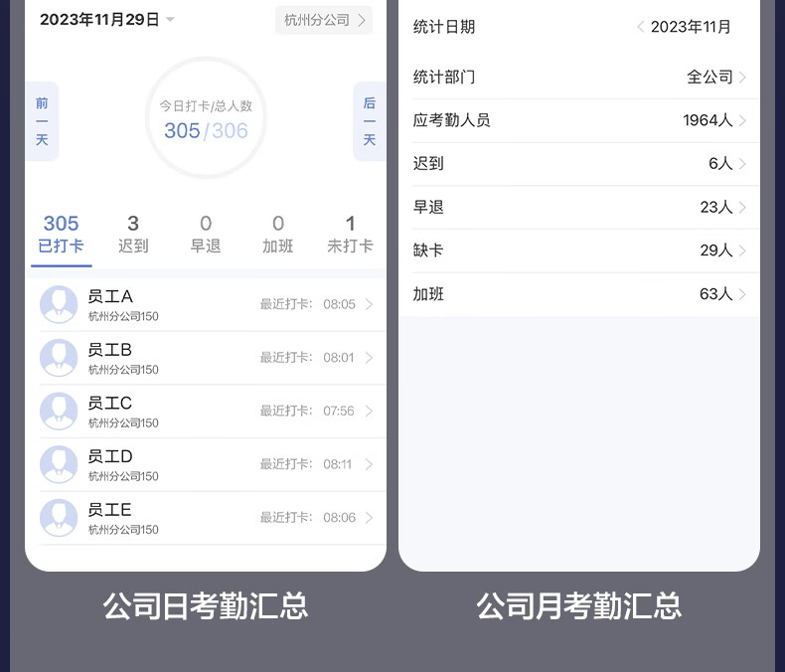
Task: Open the 杭州分公司 branch selector
Action: 323,20
